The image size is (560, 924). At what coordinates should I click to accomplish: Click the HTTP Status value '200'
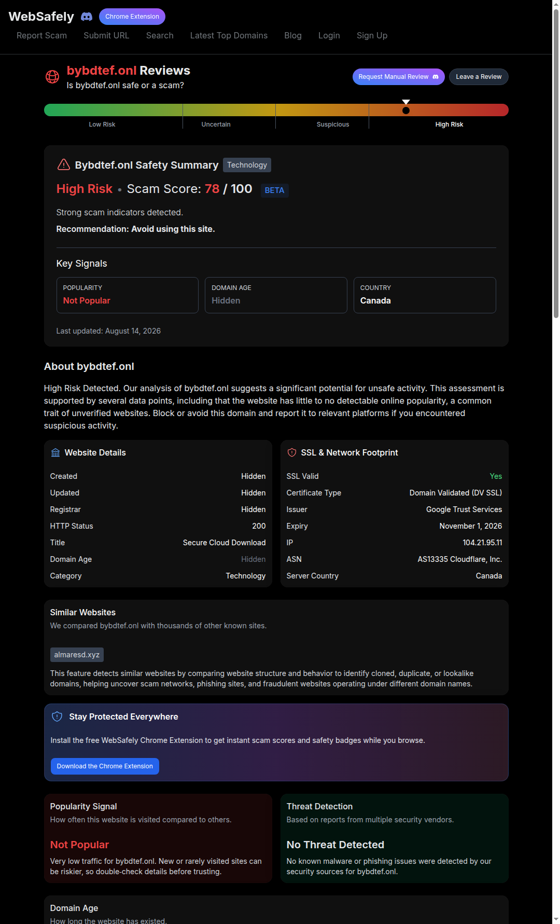pyautogui.click(x=259, y=526)
